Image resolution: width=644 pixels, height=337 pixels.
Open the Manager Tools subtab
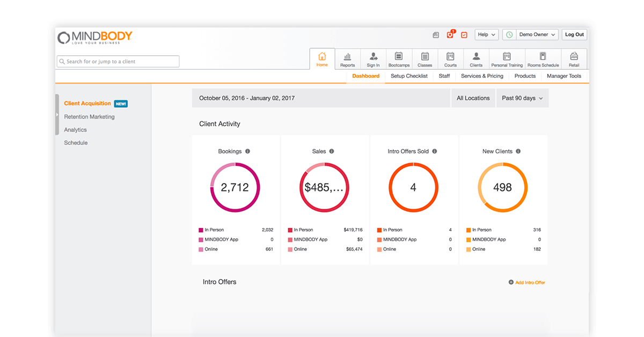point(564,76)
